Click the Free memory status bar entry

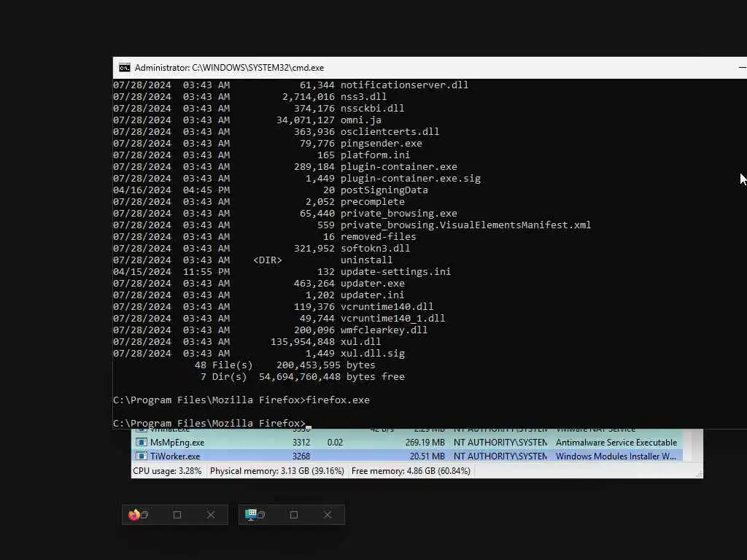click(x=411, y=471)
